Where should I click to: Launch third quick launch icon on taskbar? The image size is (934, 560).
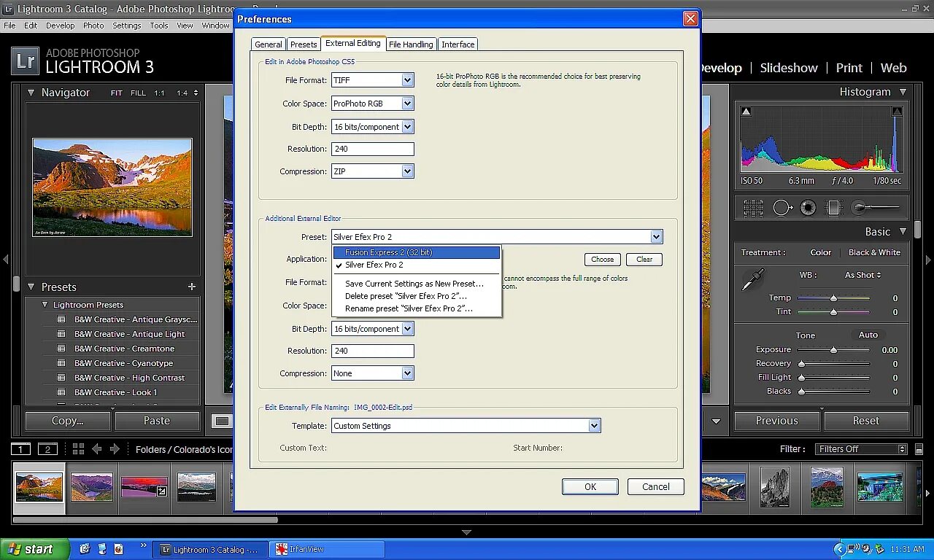click(x=119, y=549)
